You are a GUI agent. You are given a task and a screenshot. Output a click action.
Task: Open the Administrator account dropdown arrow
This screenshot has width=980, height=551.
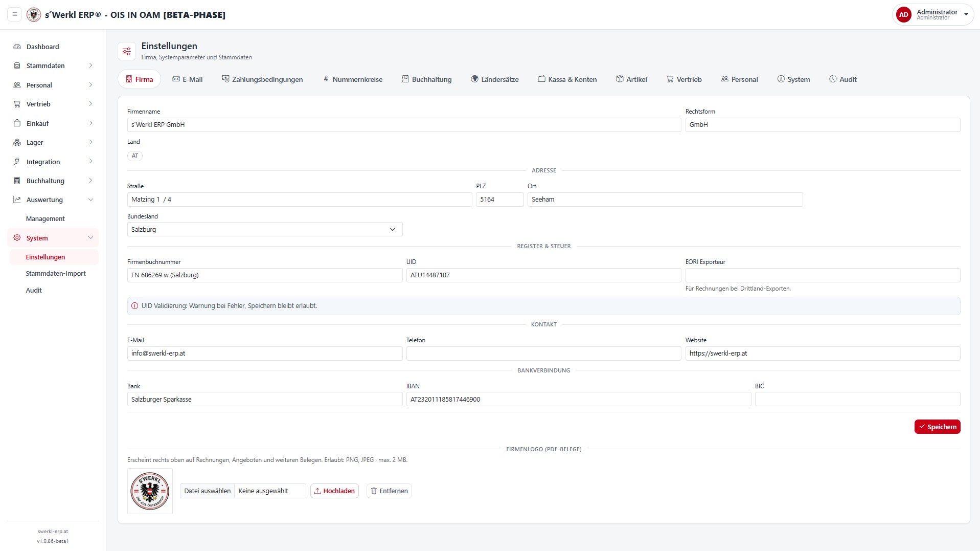[x=966, y=15]
